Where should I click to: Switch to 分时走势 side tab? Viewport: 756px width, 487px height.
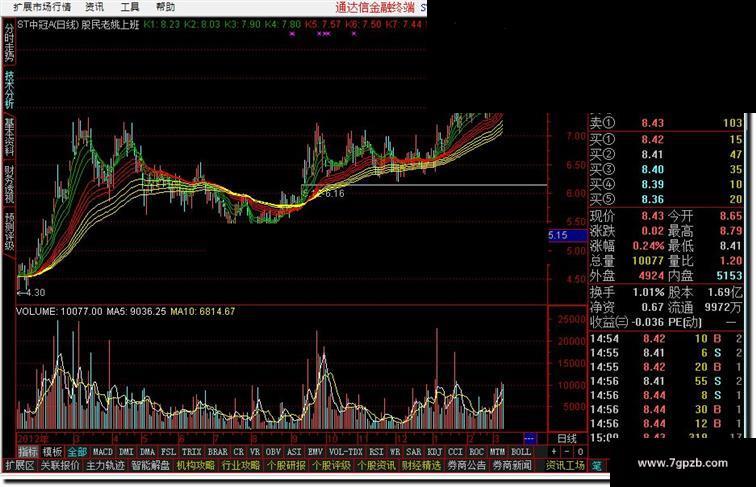click(9, 42)
